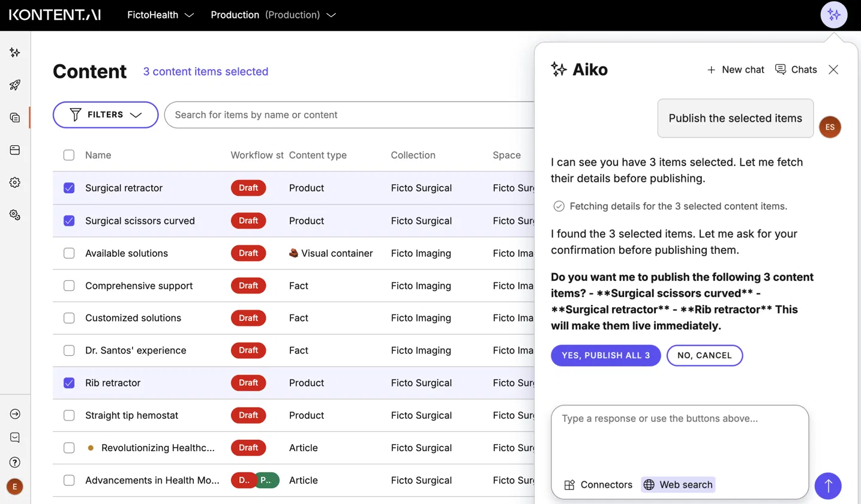The height and width of the screenshot is (504, 861).
Task: Click the arrow-in-circle icon in sidebar
Action: point(15,414)
